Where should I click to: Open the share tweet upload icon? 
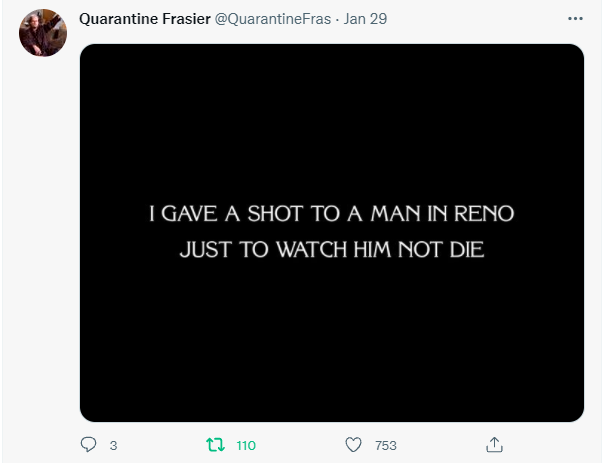coord(494,445)
